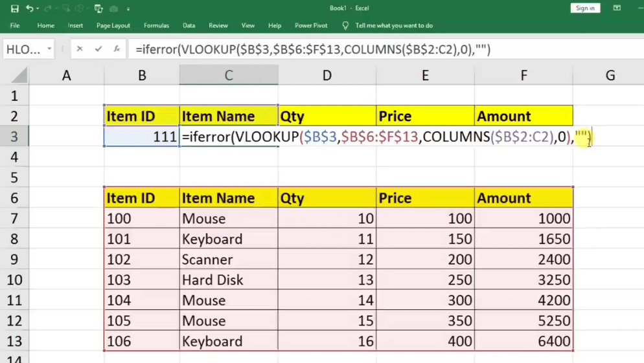The image size is (644, 363).
Task: Click the lightbulb Tell me icon
Action: pyautogui.click(x=345, y=26)
